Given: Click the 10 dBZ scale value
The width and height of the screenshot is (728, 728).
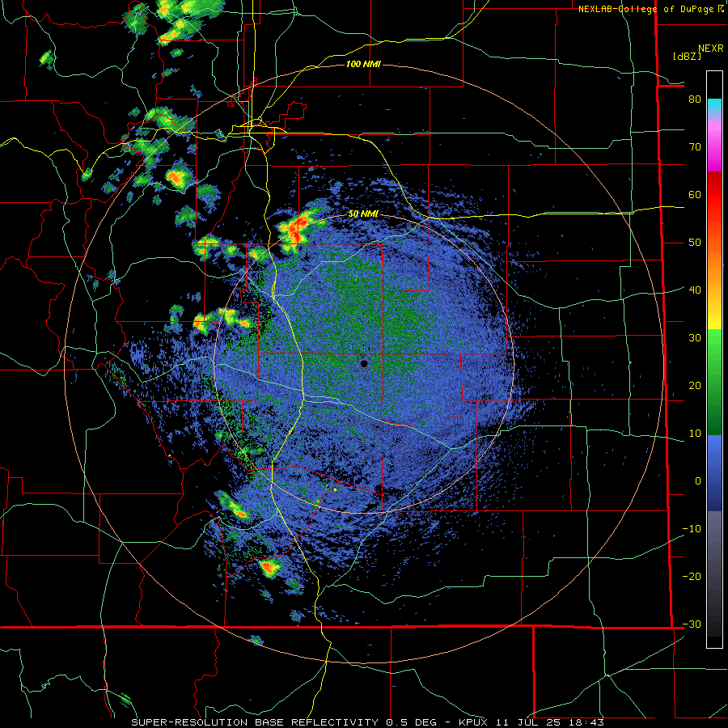Looking at the screenshot, I should (x=695, y=434).
